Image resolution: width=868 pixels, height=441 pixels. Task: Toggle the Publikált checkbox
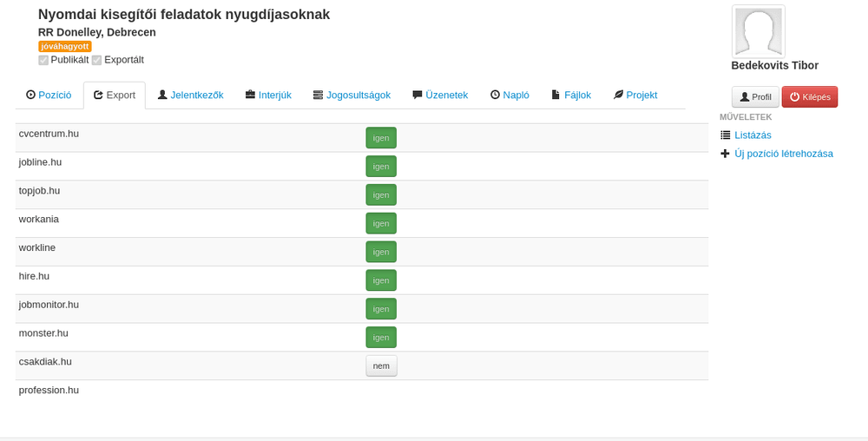tap(43, 61)
